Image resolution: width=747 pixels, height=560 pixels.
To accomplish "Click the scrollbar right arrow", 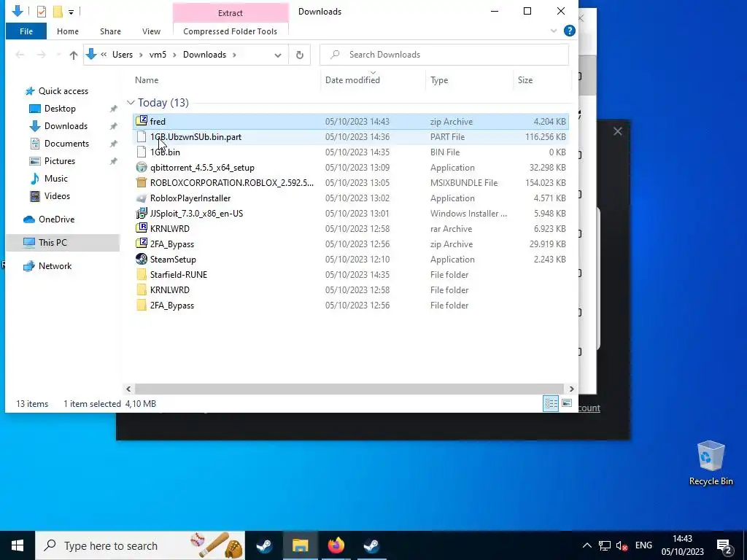I will [571, 389].
